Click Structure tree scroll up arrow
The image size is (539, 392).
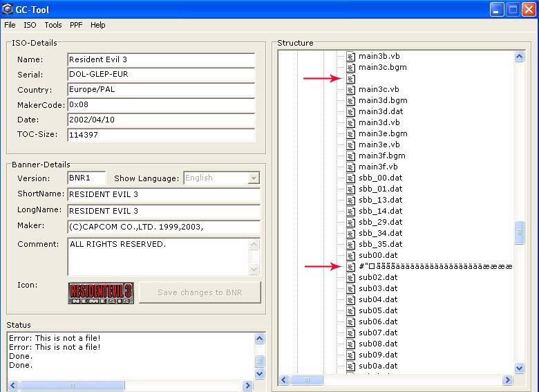520,57
